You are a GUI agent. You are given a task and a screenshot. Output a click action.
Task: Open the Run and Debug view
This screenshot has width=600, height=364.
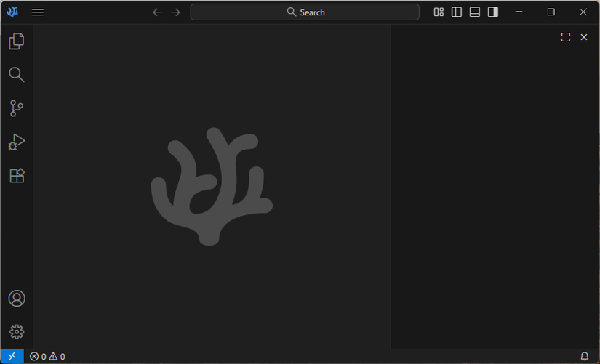coord(17,142)
